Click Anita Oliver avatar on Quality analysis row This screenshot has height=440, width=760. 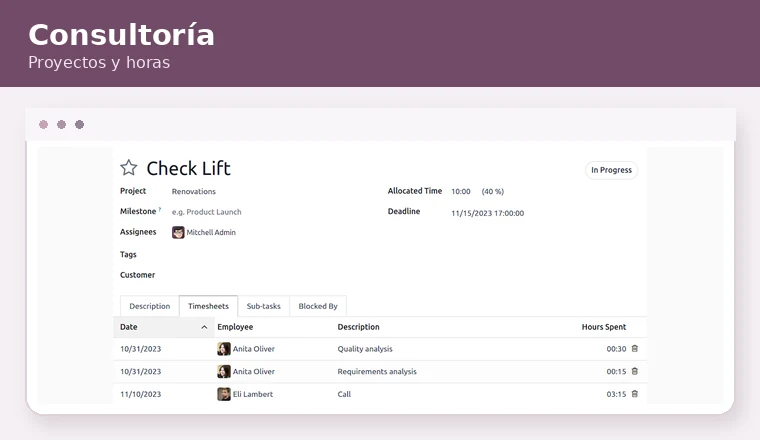point(223,349)
